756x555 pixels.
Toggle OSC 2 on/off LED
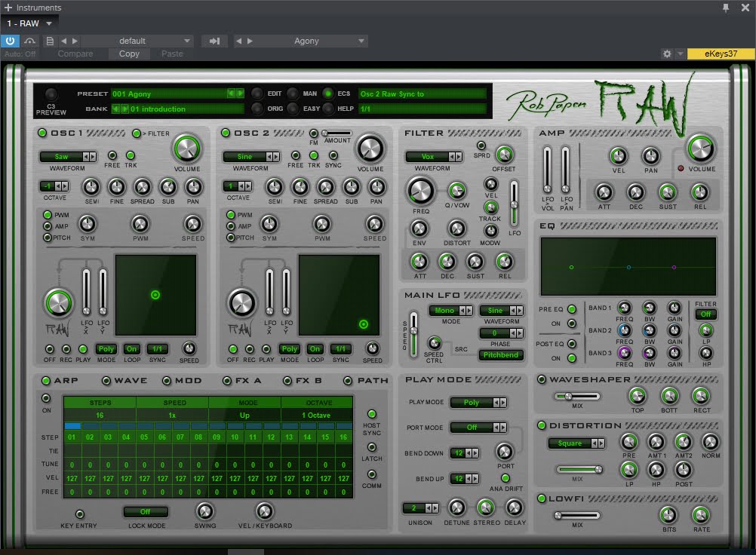[x=225, y=133]
